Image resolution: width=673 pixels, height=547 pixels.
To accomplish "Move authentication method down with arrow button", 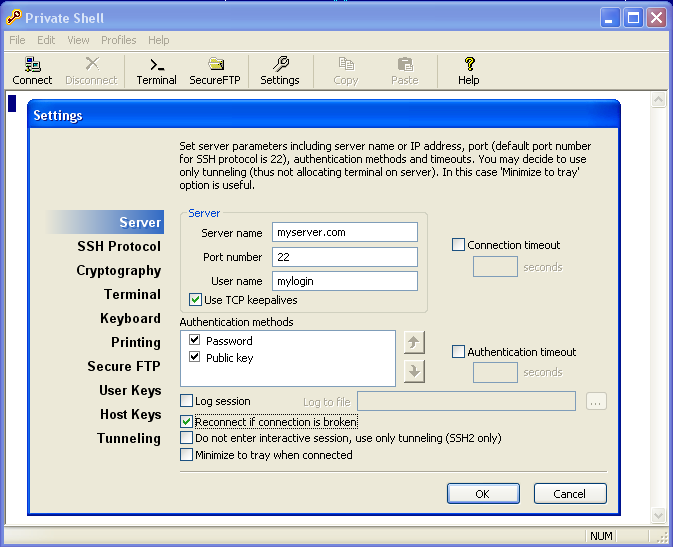I will tap(414, 371).
